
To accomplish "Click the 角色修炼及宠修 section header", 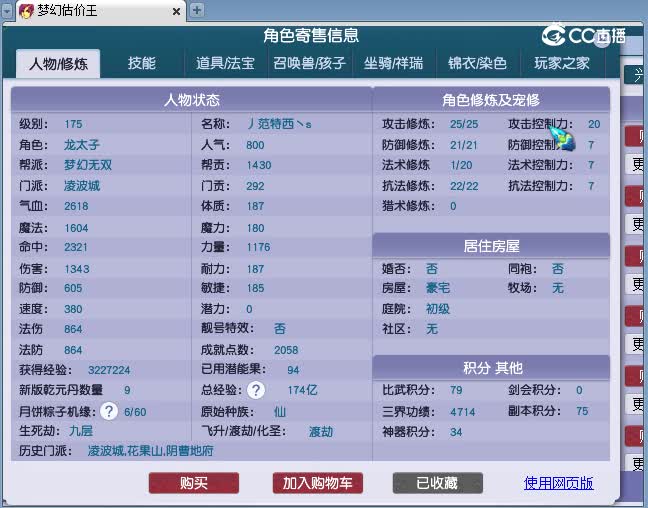I will [491, 100].
